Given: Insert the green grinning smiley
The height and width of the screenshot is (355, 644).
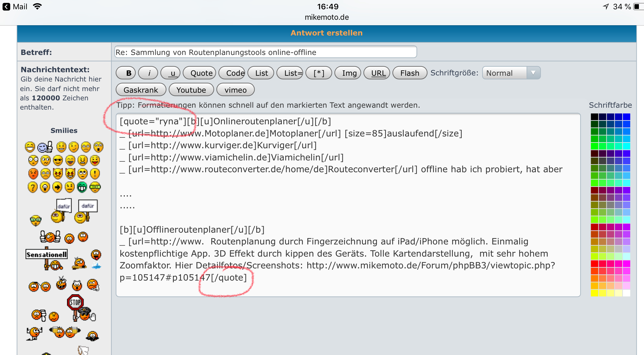Looking at the screenshot, I should tap(82, 187).
